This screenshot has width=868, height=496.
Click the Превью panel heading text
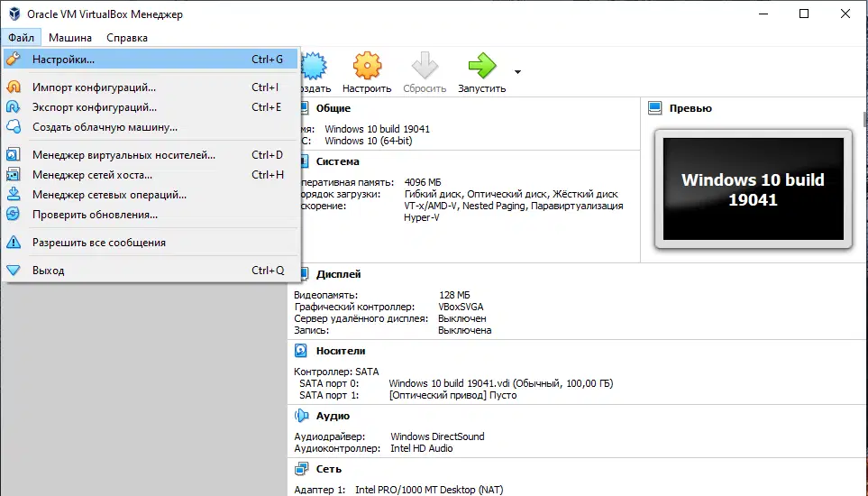(x=690, y=108)
